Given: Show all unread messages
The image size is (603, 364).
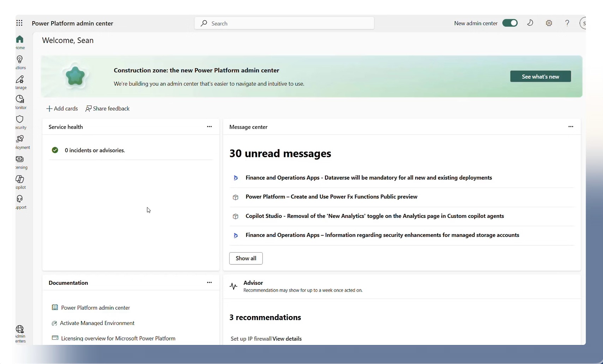Looking at the screenshot, I should (246, 258).
